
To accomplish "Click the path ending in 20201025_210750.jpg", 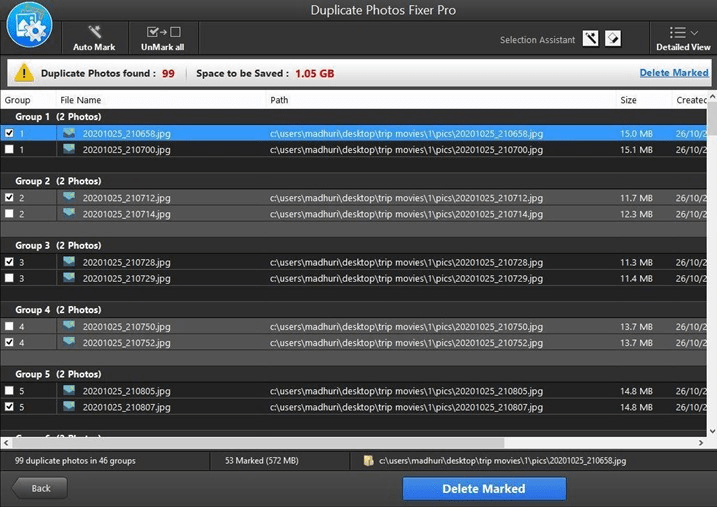I will [x=407, y=327].
